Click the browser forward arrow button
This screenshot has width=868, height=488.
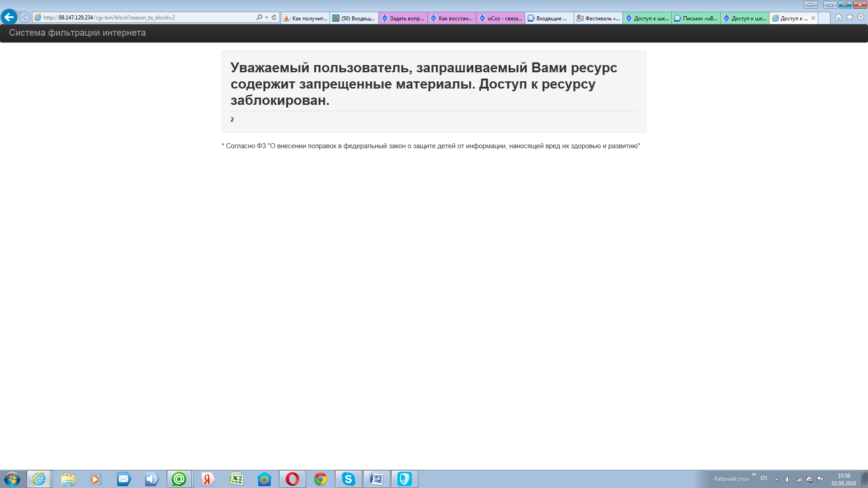tap(25, 17)
